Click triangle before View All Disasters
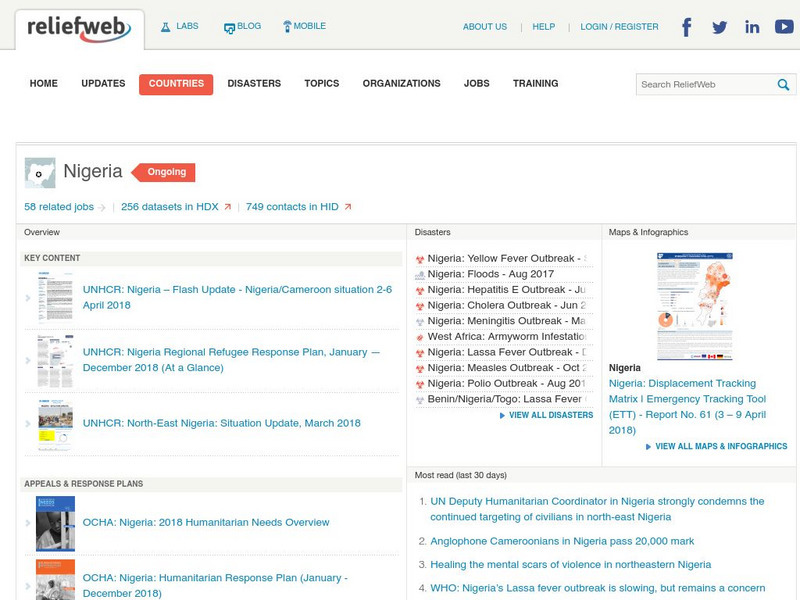 click(x=502, y=416)
